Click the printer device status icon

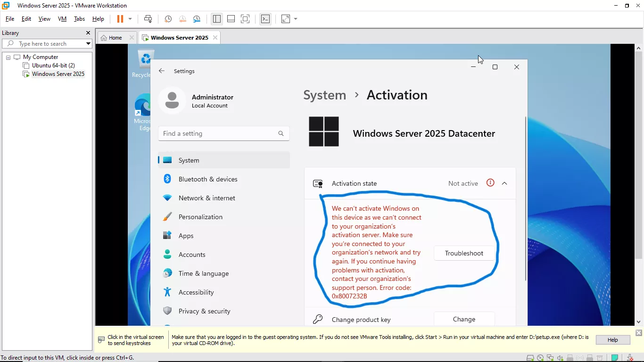(600, 358)
